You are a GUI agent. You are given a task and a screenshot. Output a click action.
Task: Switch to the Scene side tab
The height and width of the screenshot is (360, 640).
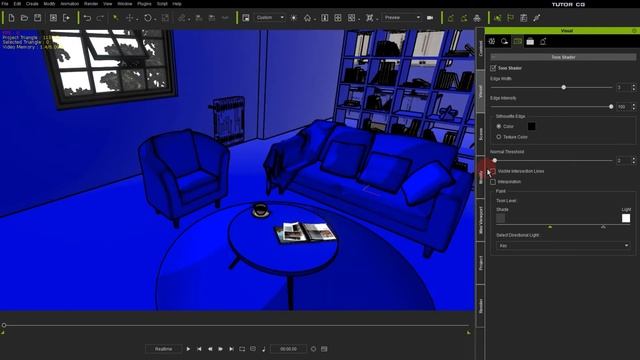point(480,134)
